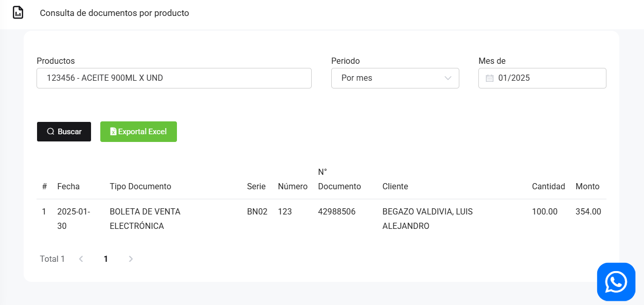The image size is (644, 305).
Task: Select client BEGAZO VALDIVIA row cell
Action: click(427, 219)
